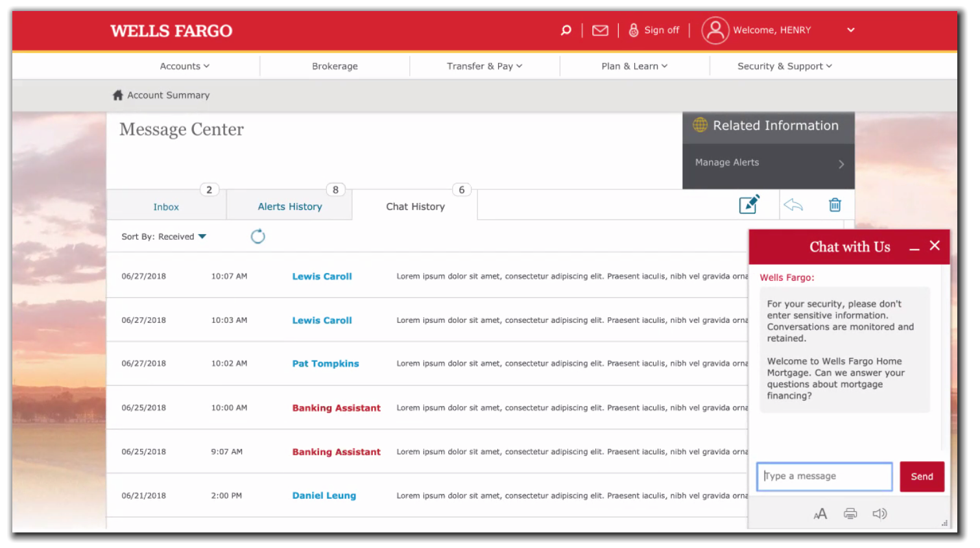Open Lewis Caroll message from 10:07 AM
980x548 pixels.
pyautogui.click(x=322, y=276)
